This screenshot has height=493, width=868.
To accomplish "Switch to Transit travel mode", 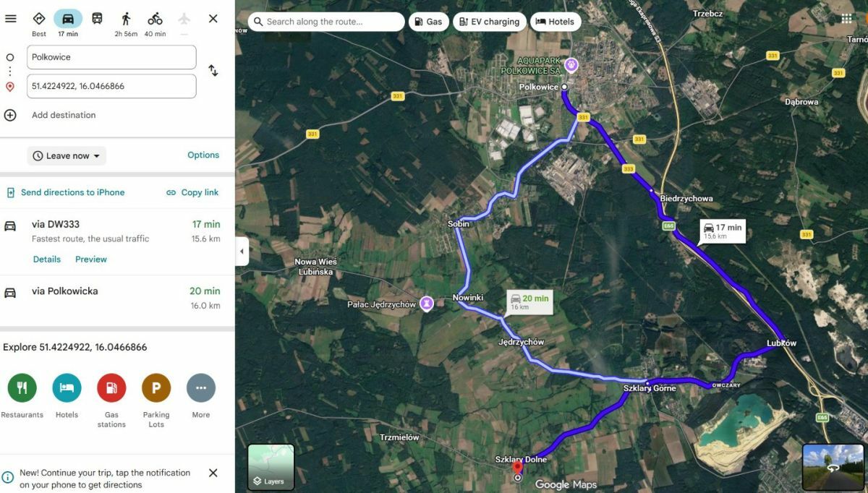I will 97,19.
